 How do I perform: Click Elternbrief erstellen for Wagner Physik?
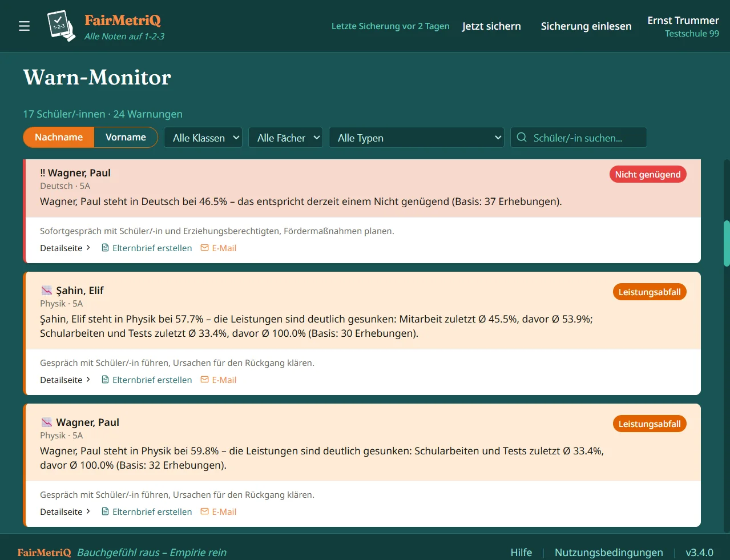(147, 511)
